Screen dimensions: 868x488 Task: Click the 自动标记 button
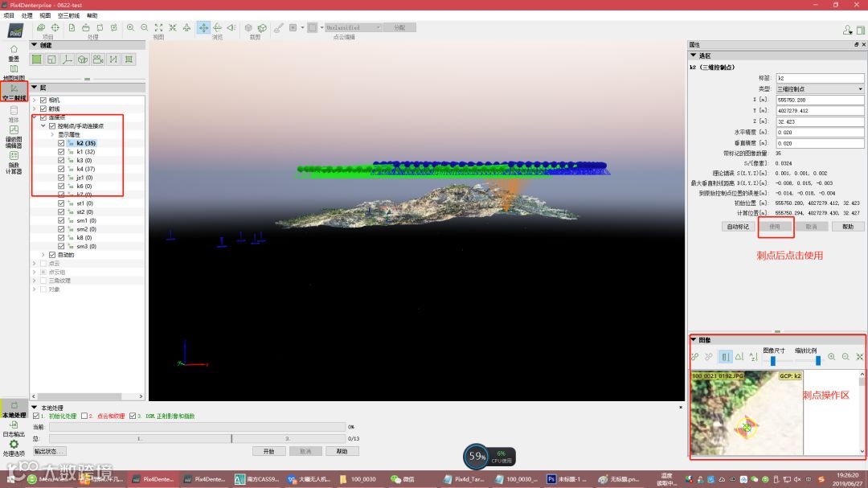coord(738,227)
